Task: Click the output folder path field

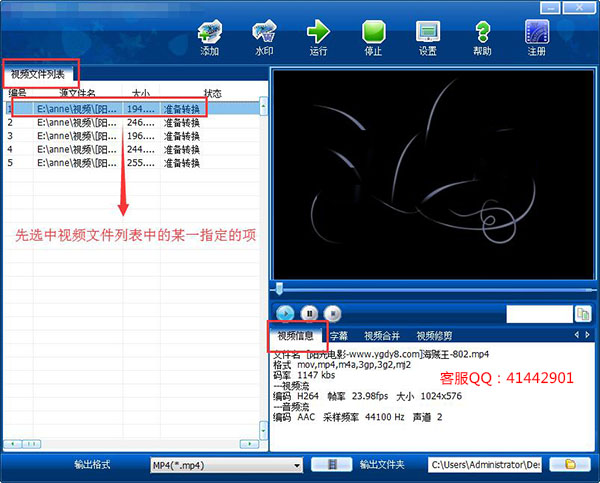Action: (x=484, y=465)
